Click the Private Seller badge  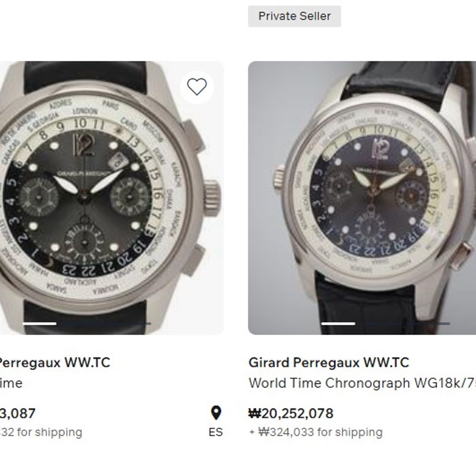[x=294, y=16]
